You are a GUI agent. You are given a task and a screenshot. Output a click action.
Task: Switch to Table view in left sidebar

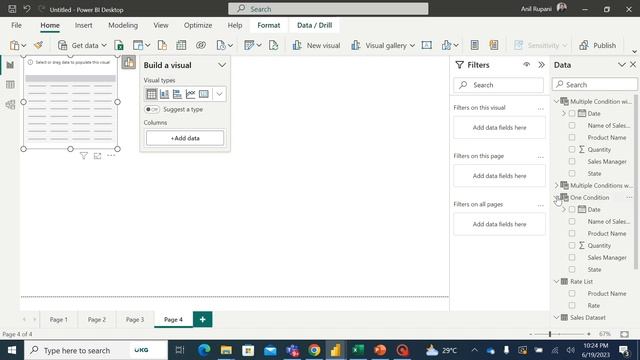coord(10,84)
